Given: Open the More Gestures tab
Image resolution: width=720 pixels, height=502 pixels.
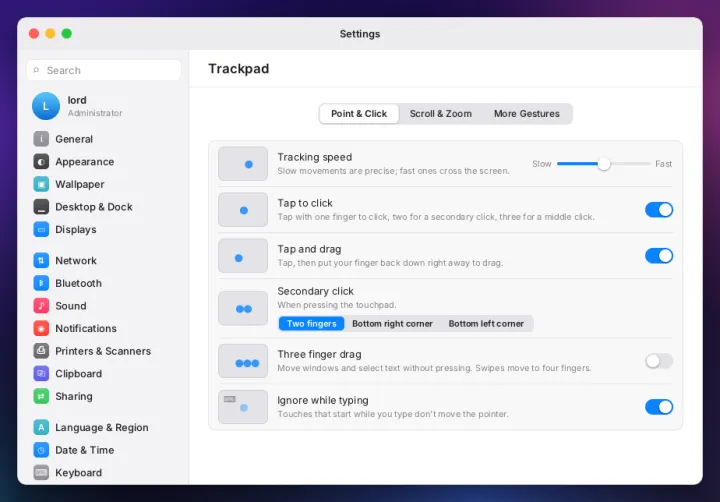Looking at the screenshot, I should point(527,114).
